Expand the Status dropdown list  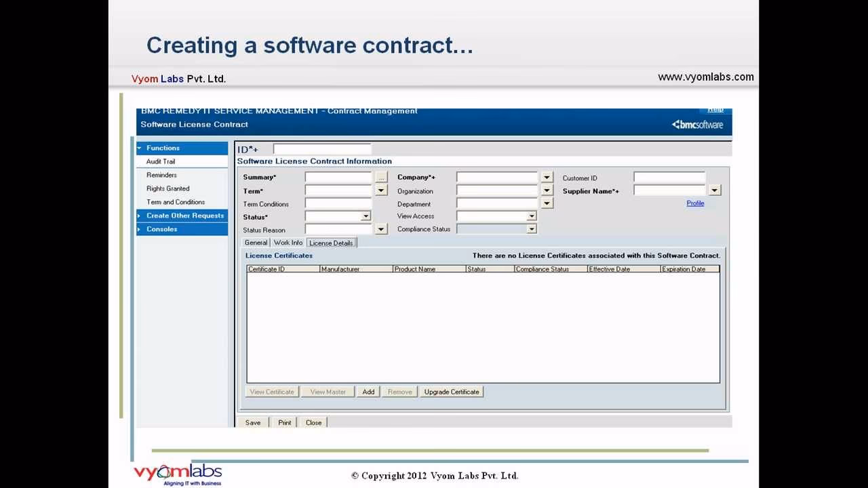(366, 216)
